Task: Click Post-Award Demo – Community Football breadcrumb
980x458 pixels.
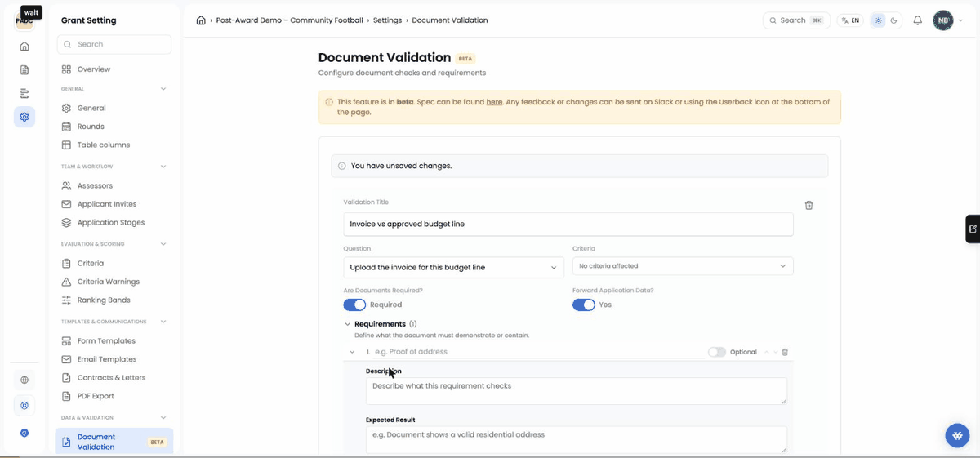Action: click(290, 20)
